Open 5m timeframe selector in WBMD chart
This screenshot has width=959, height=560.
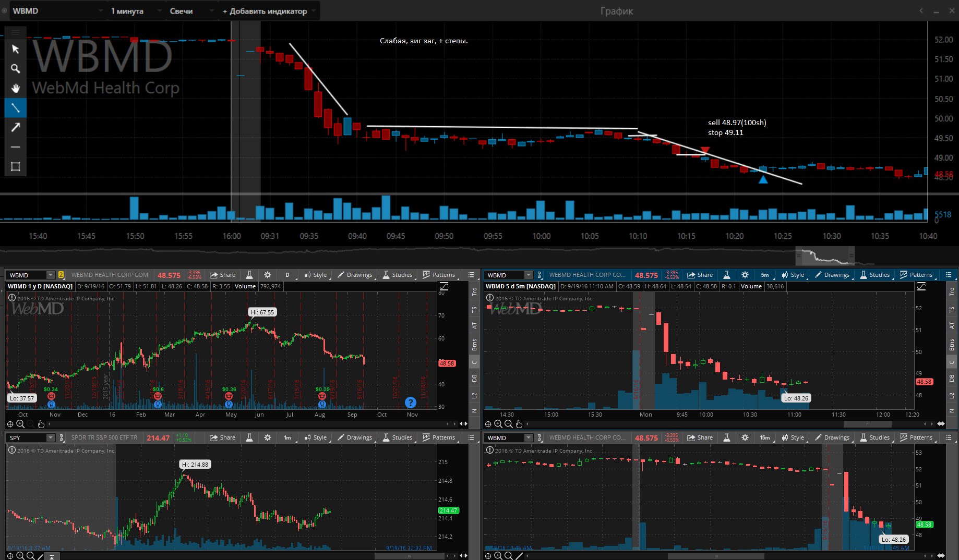pyautogui.click(x=764, y=275)
